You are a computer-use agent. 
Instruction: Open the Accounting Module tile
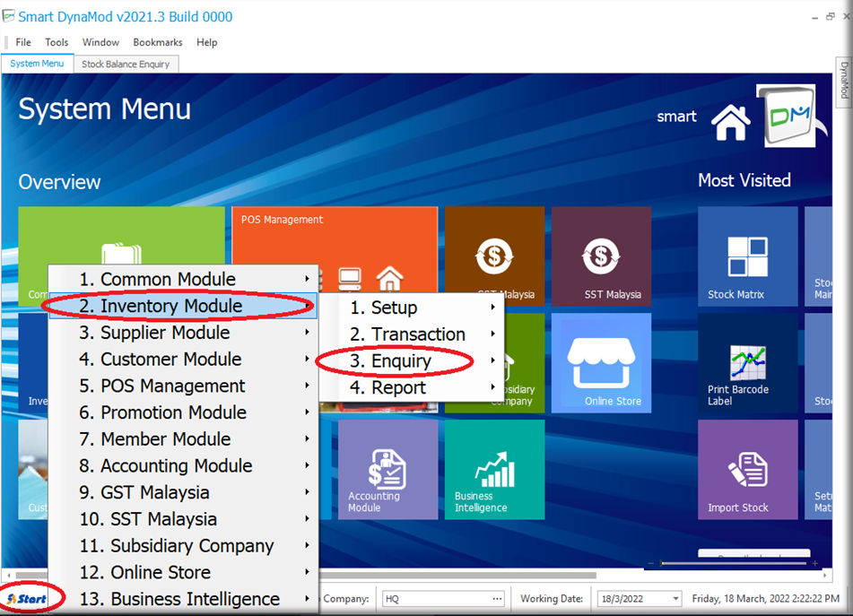[388, 469]
